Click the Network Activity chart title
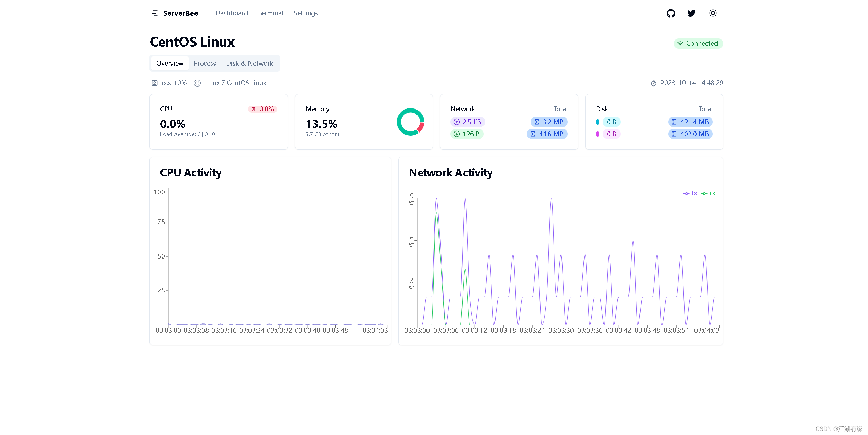868x435 pixels. point(451,173)
